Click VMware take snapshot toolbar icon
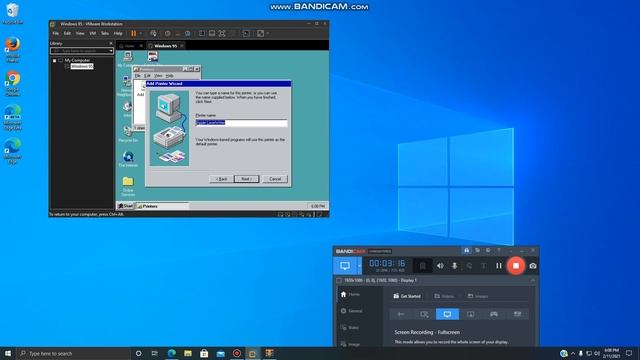 [167, 33]
